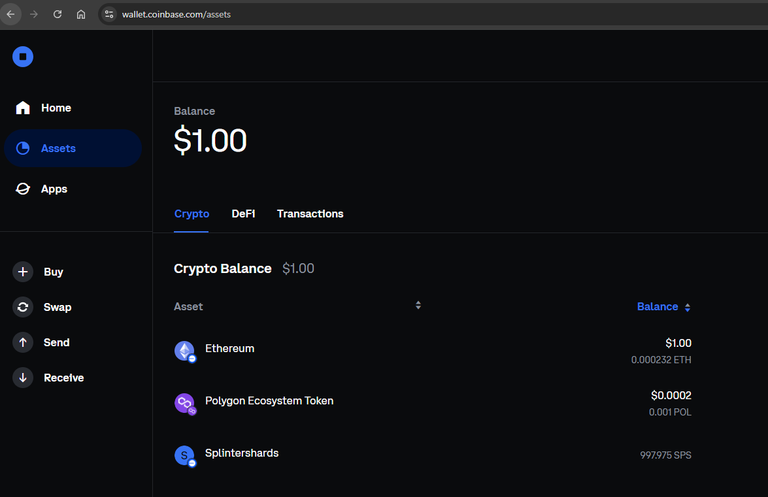The width and height of the screenshot is (768, 497).
Task: Click the Polygon Ecosystem Token icon
Action: tap(185, 403)
